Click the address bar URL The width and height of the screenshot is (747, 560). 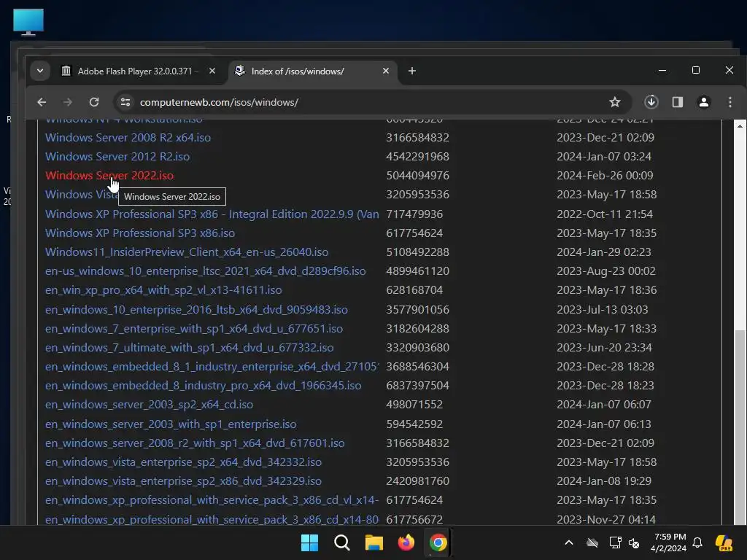point(219,102)
